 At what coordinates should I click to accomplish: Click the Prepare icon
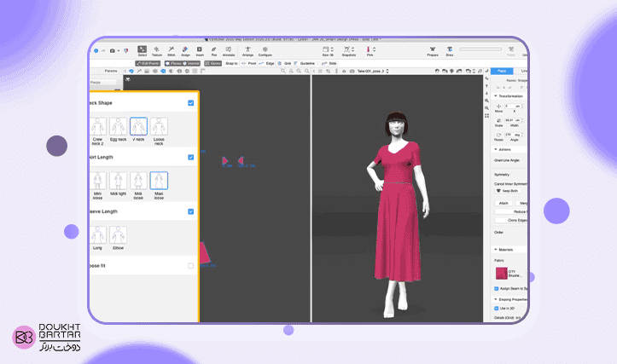tap(433, 49)
